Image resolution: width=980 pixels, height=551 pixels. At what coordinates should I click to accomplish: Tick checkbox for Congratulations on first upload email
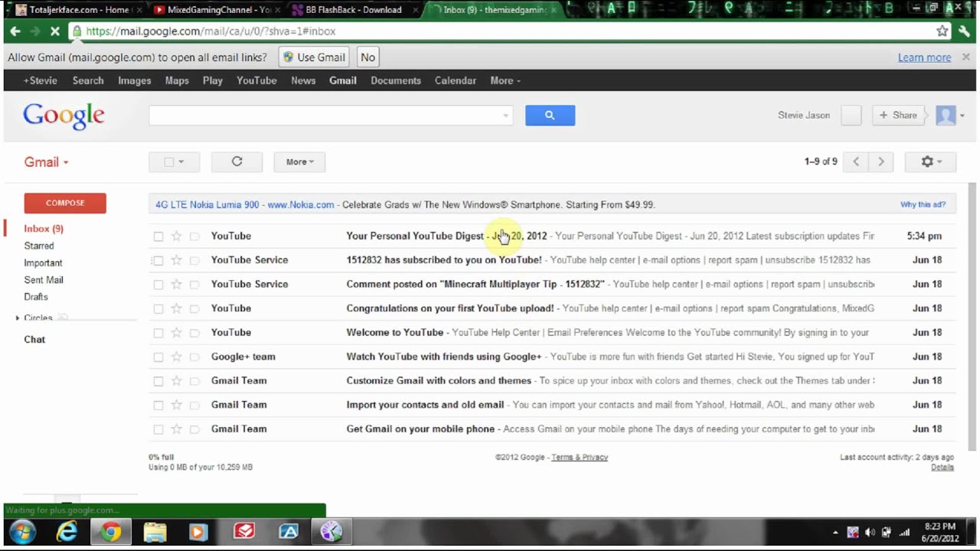158,308
